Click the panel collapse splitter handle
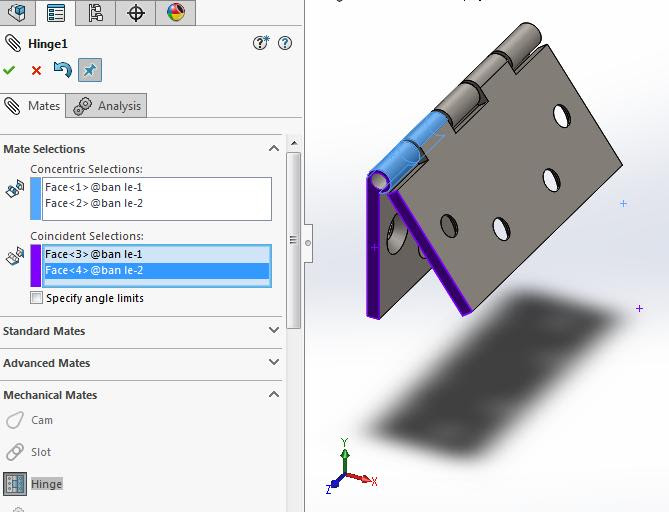Viewport: 669px width, 512px height. (308, 243)
